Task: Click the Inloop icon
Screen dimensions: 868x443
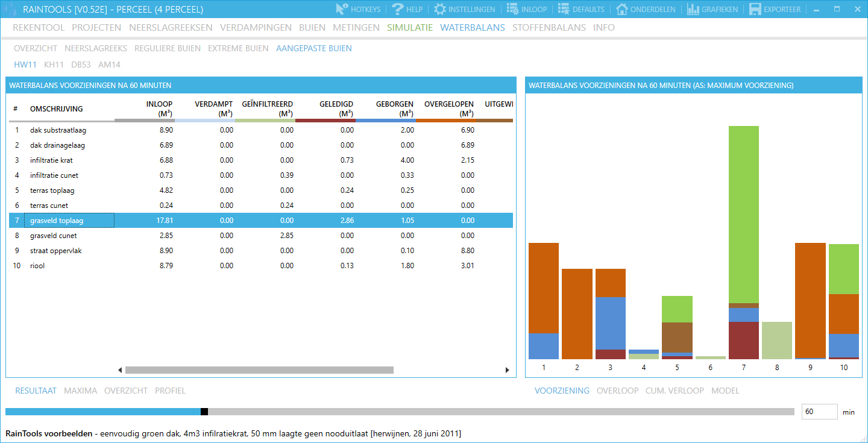Action: (512, 9)
